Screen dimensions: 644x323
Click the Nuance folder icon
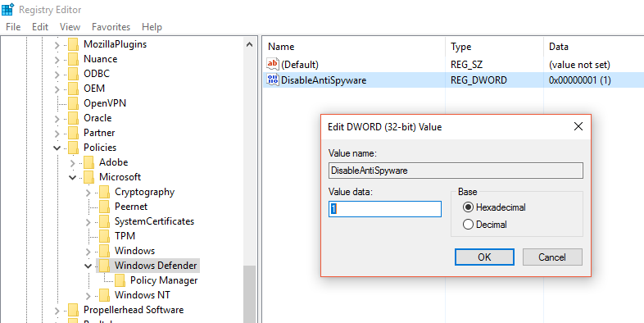pos(73,59)
